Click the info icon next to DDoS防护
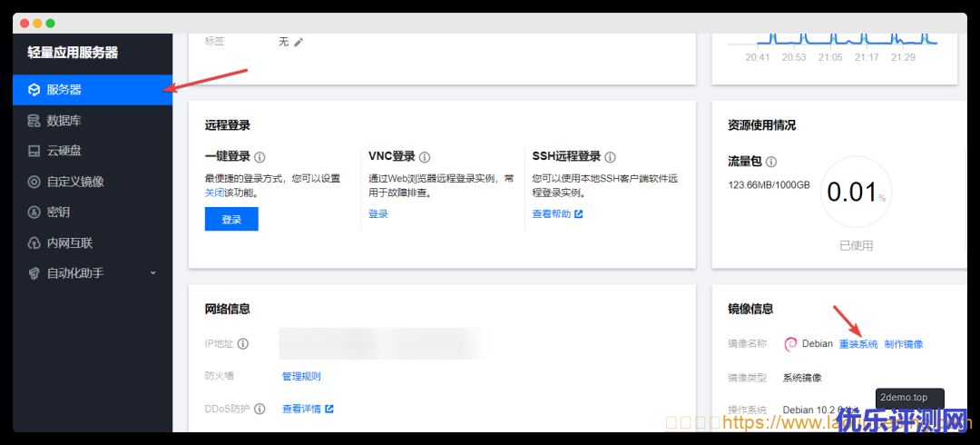The width and height of the screenshot is (980, 445). pyautogui.click(x=260, y=409)
